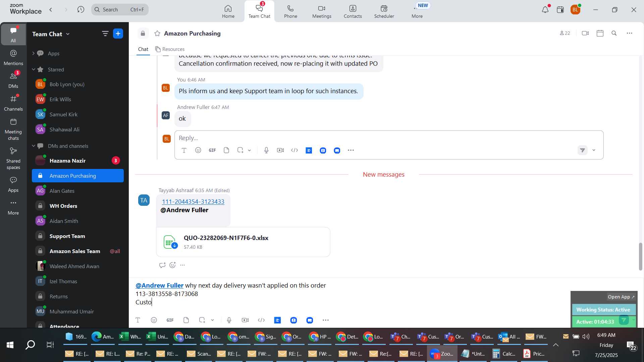Open channel more options ellipsis

pos(630,33)
